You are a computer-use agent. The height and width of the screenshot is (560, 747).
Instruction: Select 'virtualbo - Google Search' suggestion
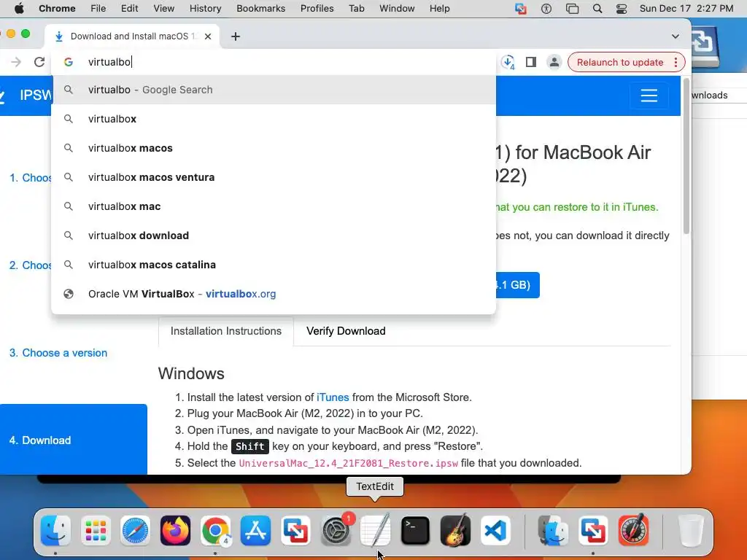pyautogui.click(x=274, y=90)
